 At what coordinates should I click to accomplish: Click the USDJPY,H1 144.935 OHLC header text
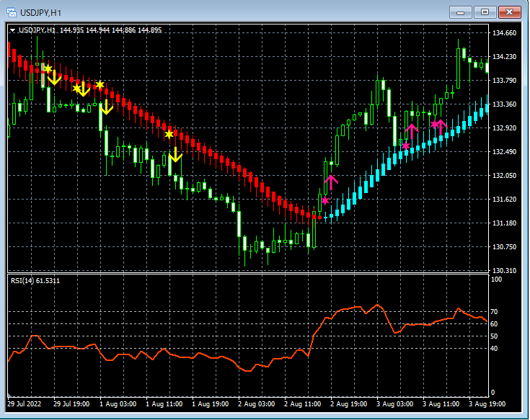point(90,30)
